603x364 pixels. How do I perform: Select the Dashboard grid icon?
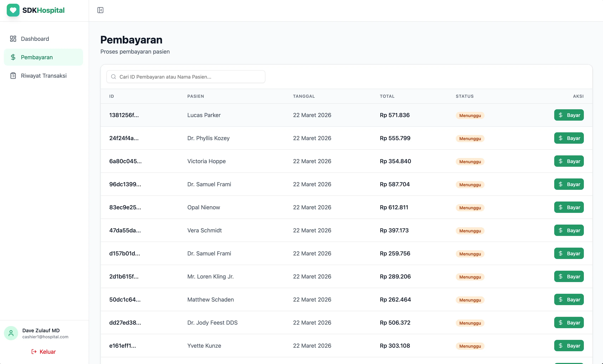point(13,39)
